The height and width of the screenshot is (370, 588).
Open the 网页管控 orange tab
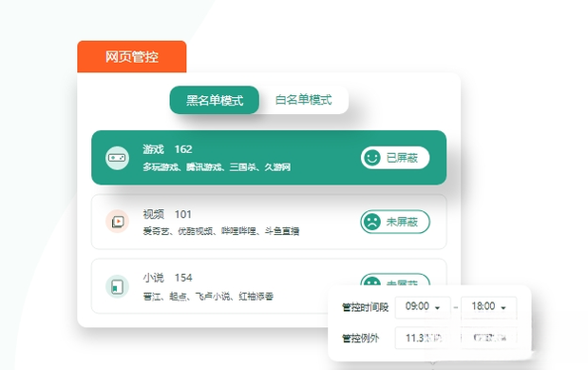click(x=132, y=57)
